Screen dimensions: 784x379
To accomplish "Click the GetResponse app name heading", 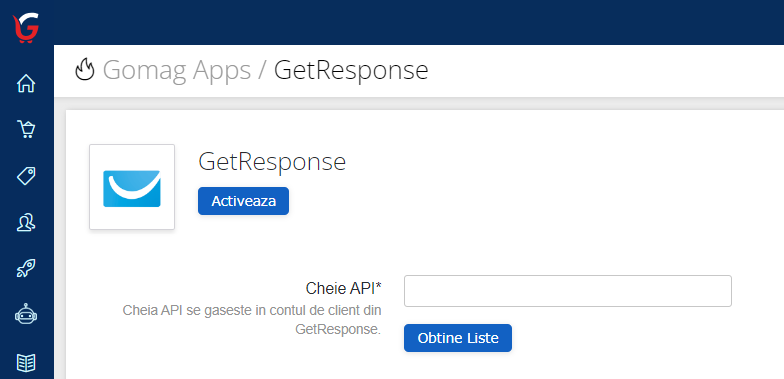I will [x=272, y=162].
